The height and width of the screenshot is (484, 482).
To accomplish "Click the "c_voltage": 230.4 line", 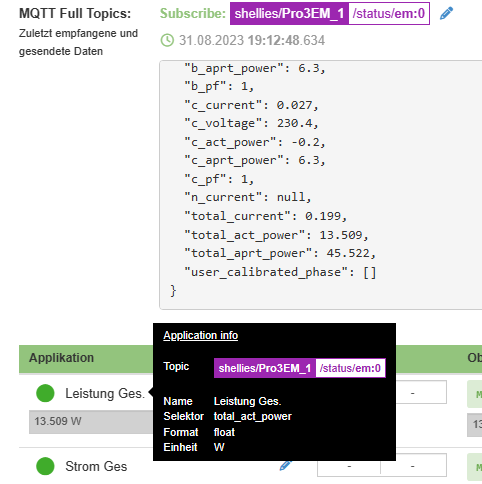I will click(x=251, y=123).
